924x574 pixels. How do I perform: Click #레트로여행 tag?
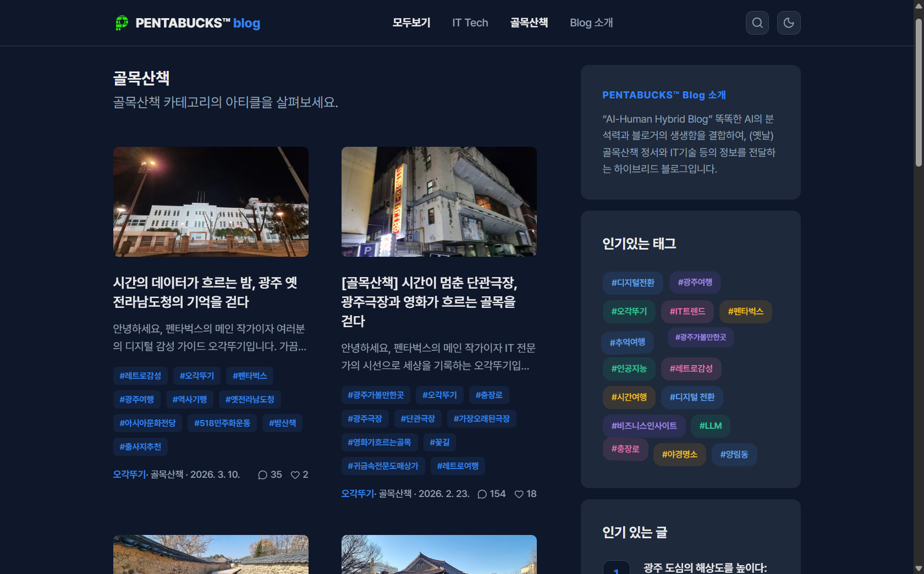click(x=458, y=466)
